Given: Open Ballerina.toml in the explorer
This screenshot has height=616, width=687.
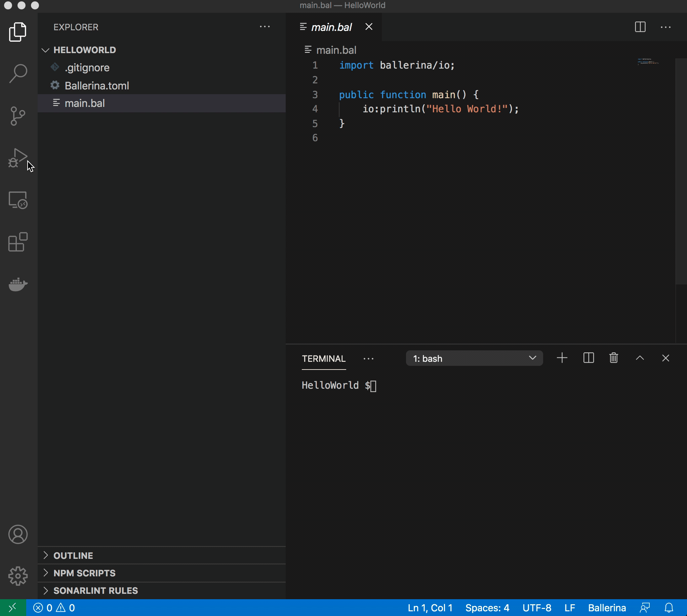Looking at the screenshot, I should pos(97,86).
